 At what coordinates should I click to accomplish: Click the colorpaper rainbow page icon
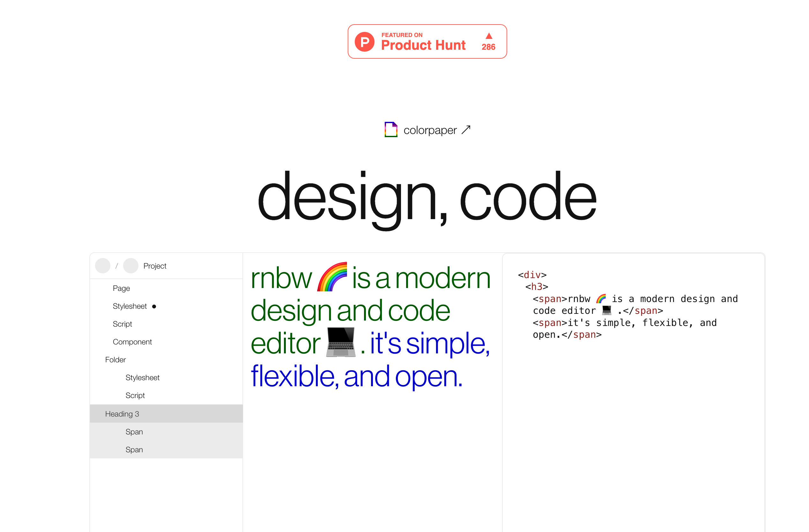(x=391, y=129)
